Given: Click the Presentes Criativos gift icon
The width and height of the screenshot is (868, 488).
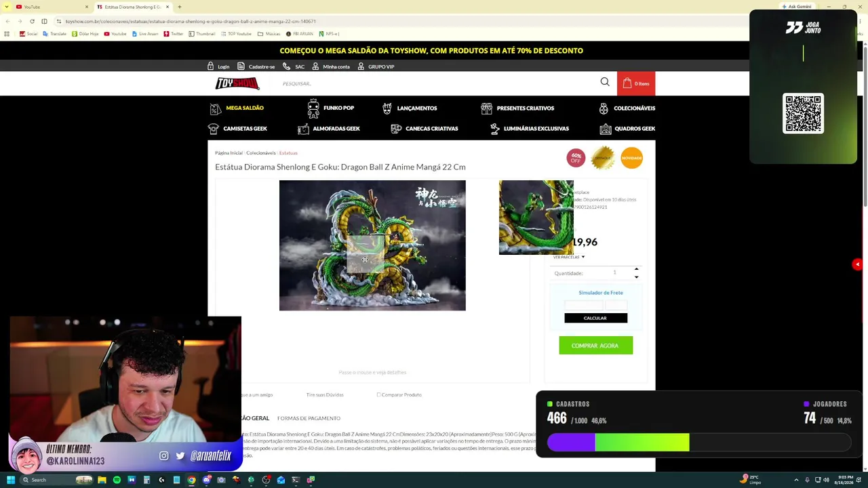Looking at the screenshot, I should [486, 108].
